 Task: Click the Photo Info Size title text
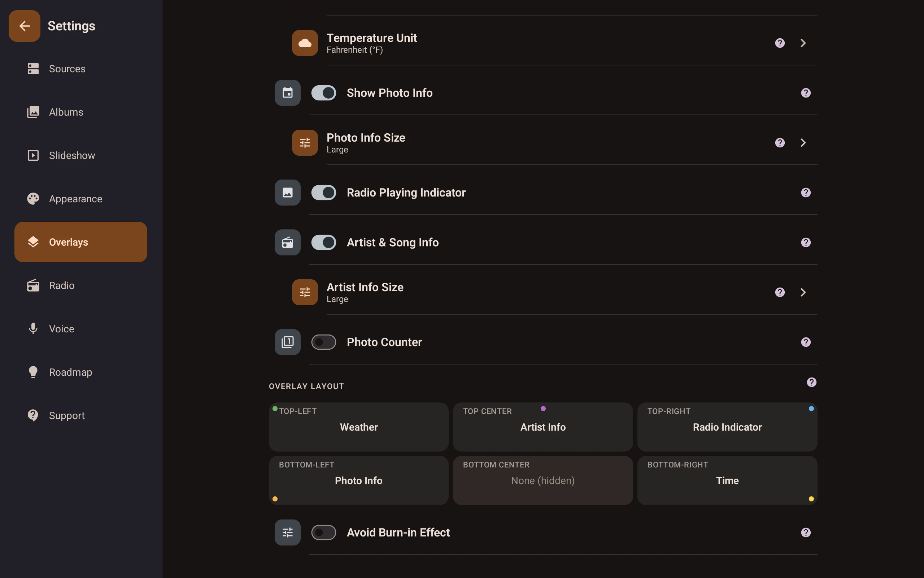(366, 138)
